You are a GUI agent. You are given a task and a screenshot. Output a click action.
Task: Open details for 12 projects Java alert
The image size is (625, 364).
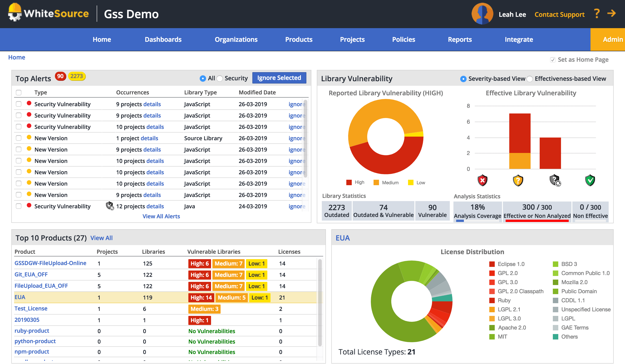155,206
